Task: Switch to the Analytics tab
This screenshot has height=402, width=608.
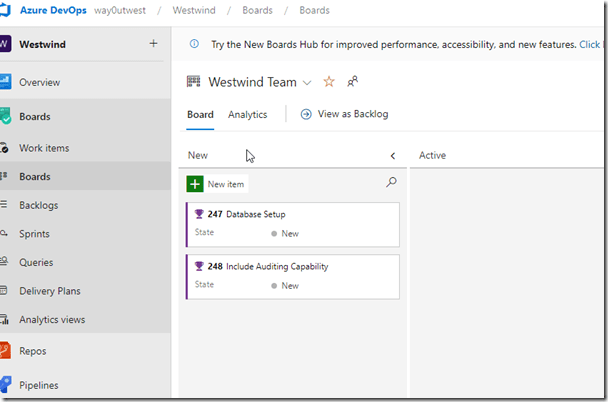Action: click(247, 114)
